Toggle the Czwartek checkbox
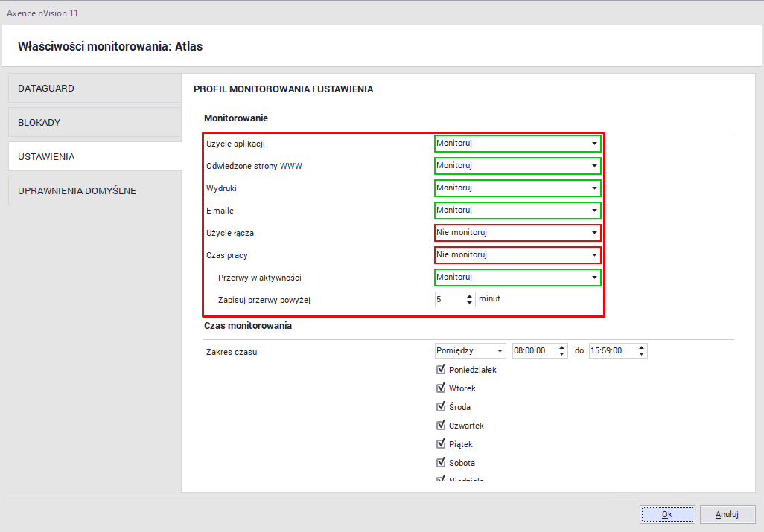The image size is (764, 532). tap(440, 425)
